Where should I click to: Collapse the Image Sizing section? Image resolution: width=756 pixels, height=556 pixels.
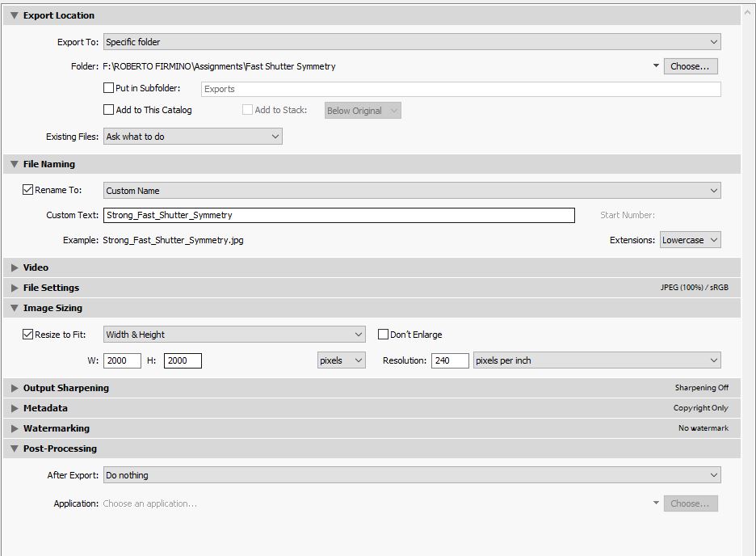pyautogui.click(x=14, y=308)
